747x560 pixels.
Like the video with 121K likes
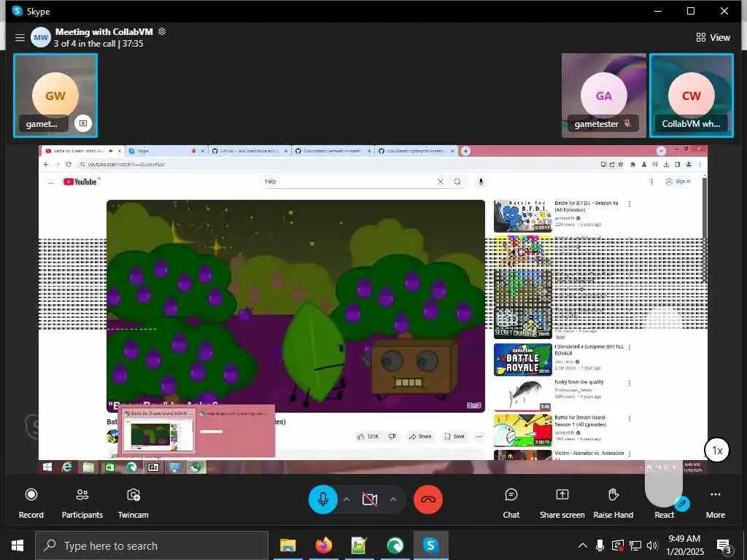368,436
